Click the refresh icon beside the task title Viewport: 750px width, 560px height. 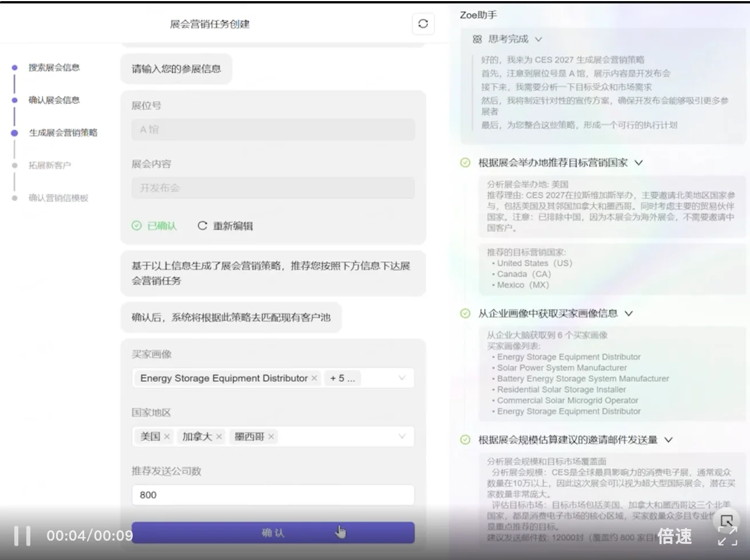tap(423, 23)
